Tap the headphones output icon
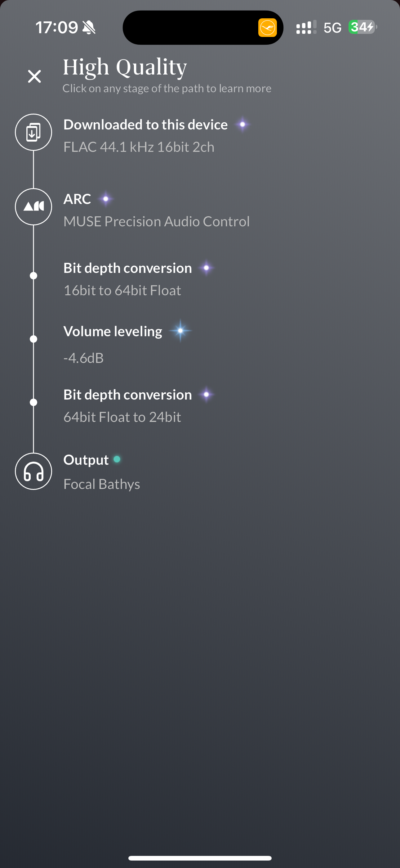This screenshot has height=868, width=400. point(33,471)
